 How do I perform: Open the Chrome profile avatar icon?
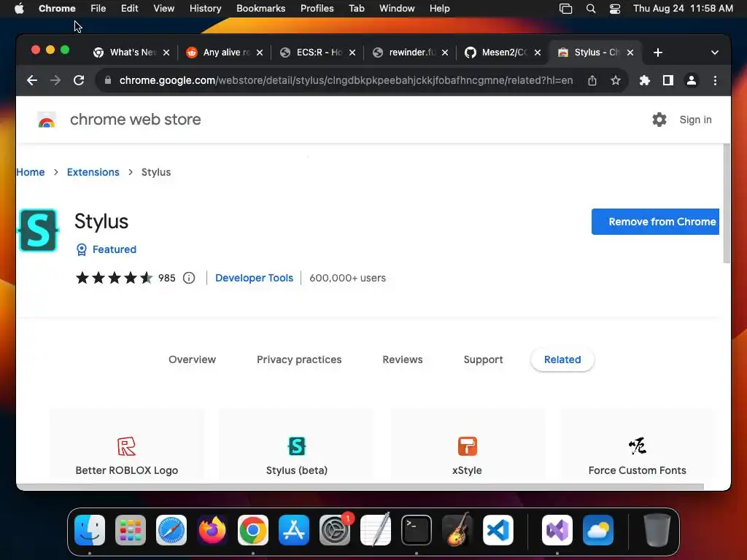coord(692,80)
